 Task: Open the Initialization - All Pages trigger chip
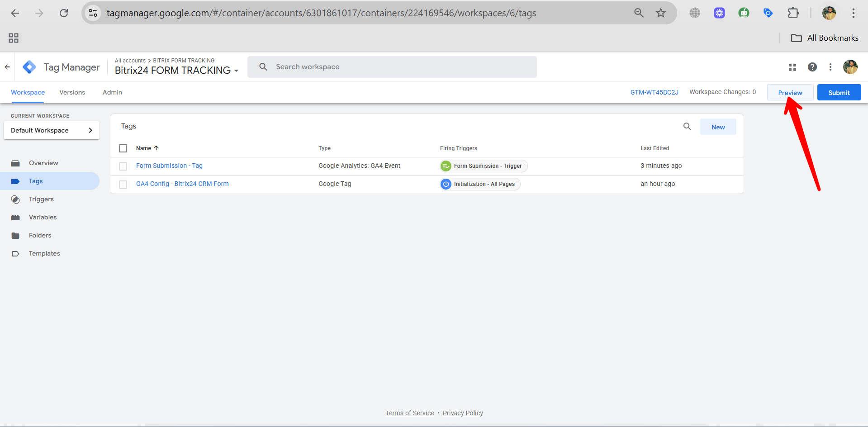(480, 184)
